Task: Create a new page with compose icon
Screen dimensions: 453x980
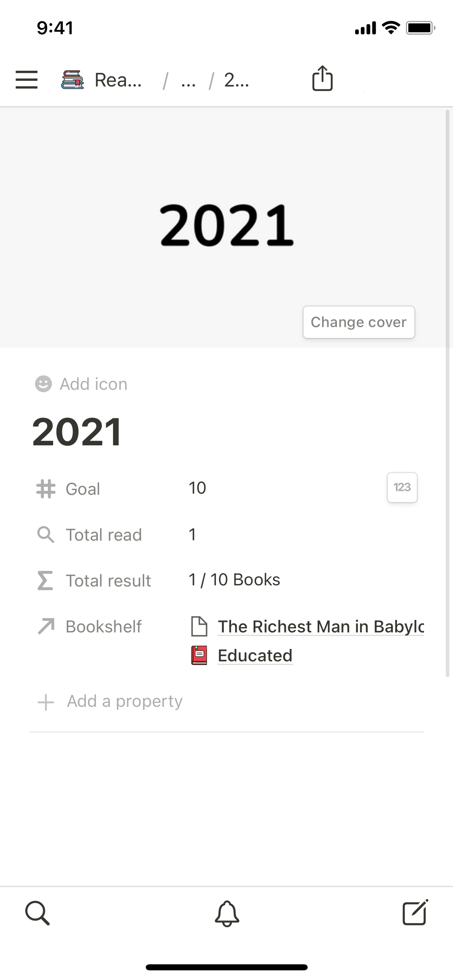Action: tap(415, 912)
